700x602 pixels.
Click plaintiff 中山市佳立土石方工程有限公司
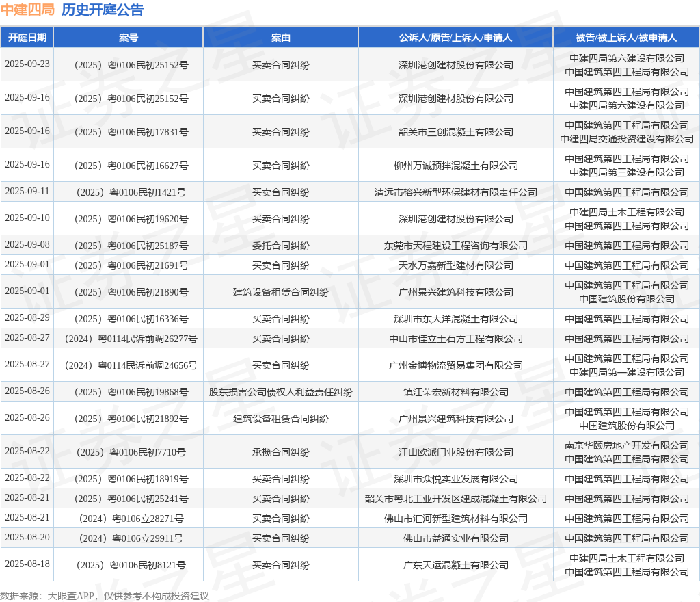click(x=456, y=339)
